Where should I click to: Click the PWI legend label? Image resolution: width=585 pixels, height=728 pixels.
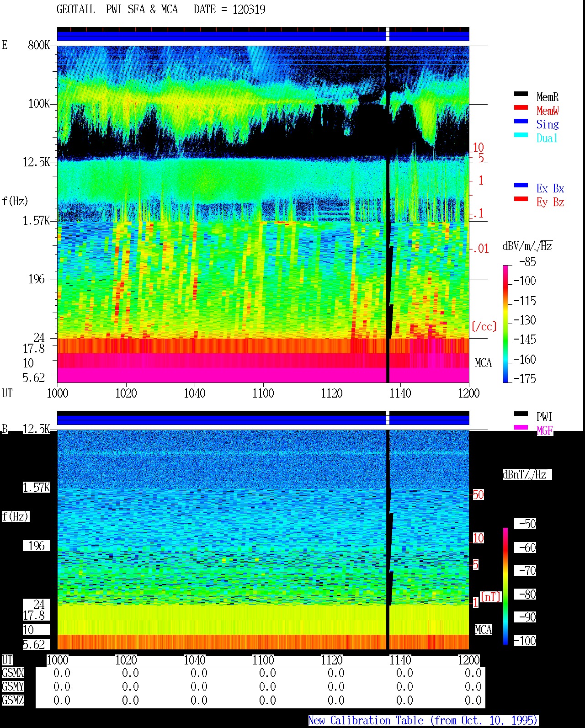tap(544, 417)
